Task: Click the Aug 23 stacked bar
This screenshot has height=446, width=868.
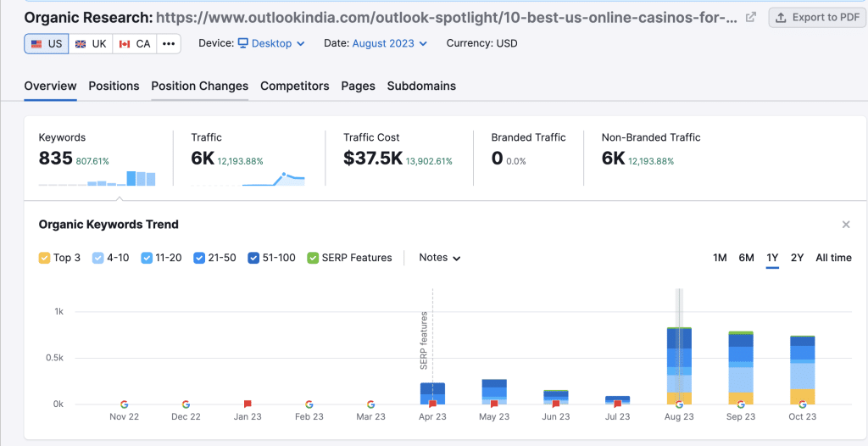Action: (x=679, y=366)
